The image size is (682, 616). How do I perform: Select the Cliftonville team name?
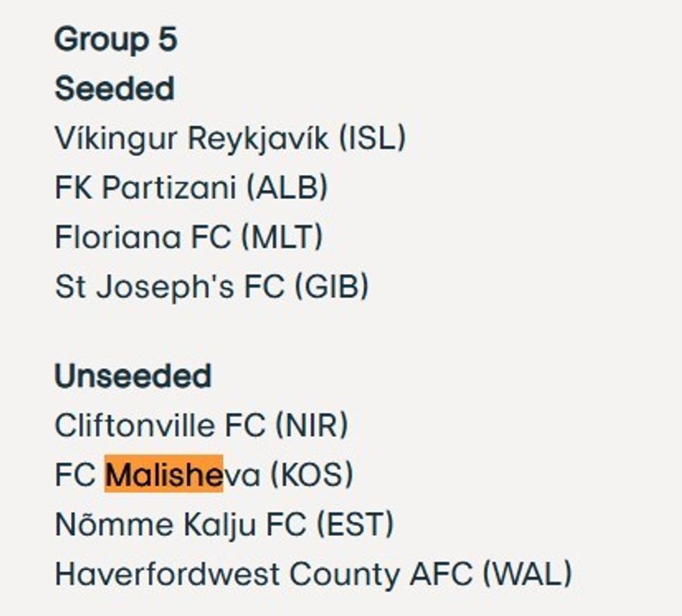tap(135, 425)
